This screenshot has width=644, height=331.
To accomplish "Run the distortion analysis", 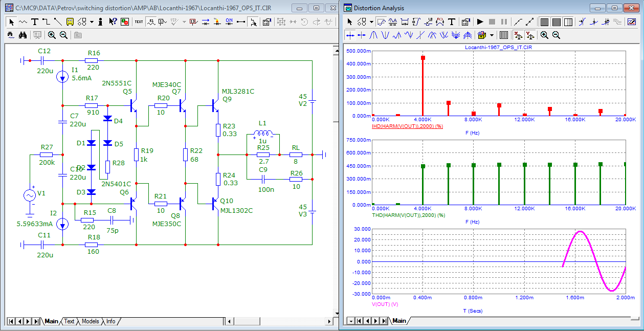I will (480, 22).
